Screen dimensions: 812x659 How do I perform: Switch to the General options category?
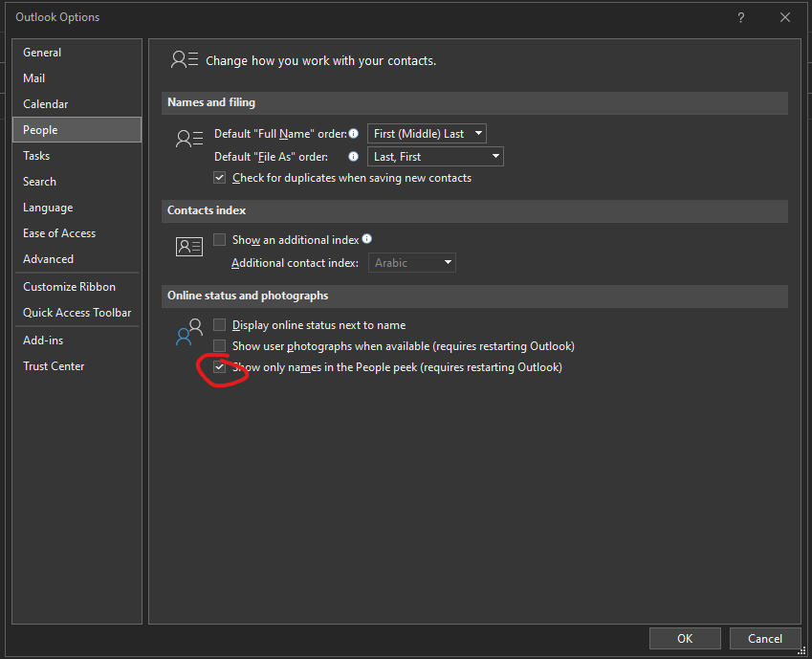point(77,53)
